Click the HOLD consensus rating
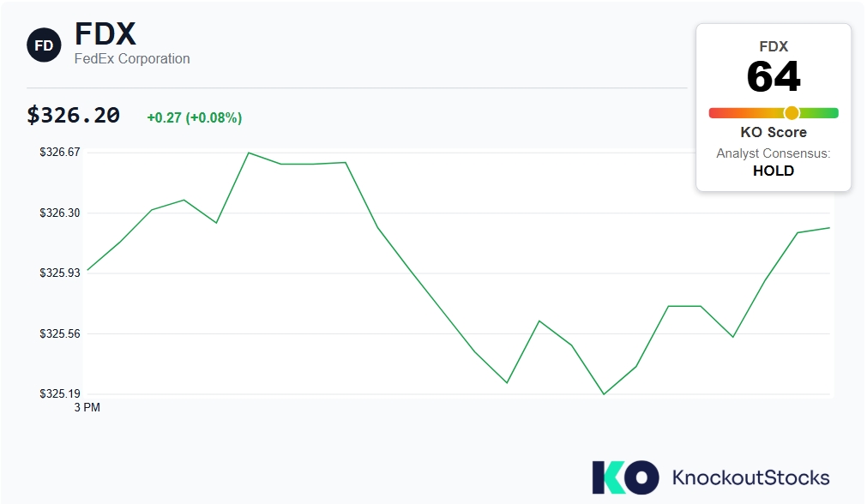This screenshot has width=867, height=504. pos(774,171)
